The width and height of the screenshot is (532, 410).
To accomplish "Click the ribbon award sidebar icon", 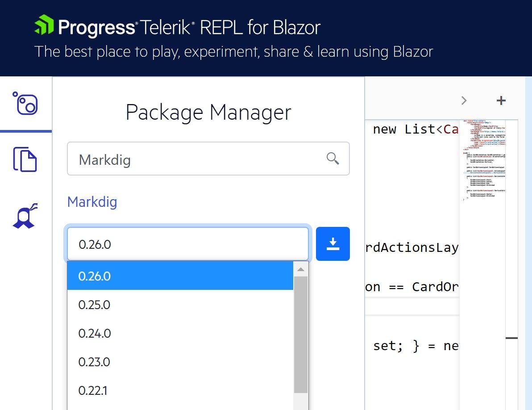I will (25, 216).
